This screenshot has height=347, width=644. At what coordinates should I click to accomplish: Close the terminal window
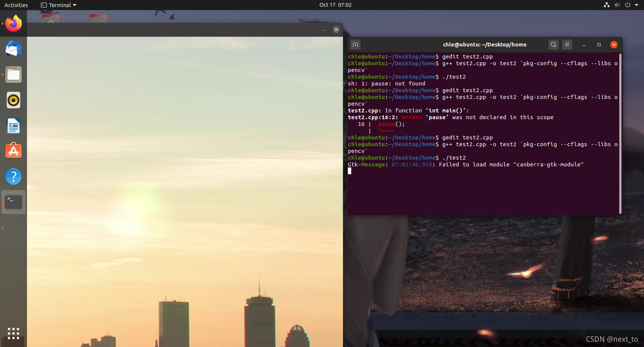[614, 45]
